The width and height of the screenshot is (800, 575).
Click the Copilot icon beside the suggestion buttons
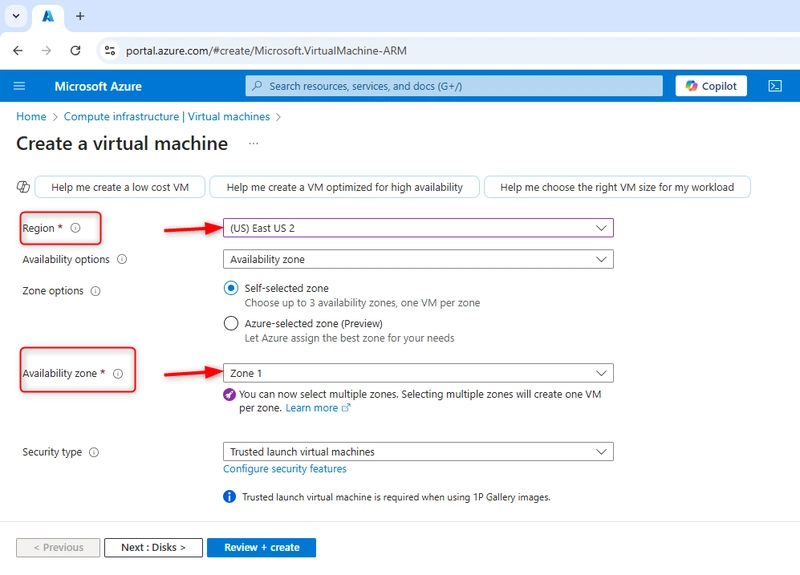pos(23,187)
